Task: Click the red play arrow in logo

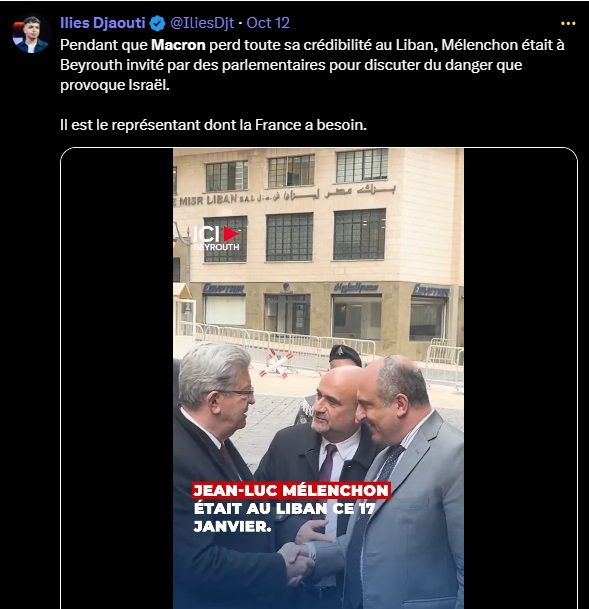Action: [x=231, y=234]
